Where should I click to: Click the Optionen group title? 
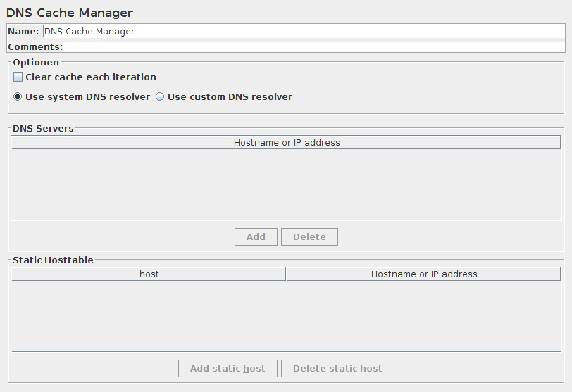click(x=36, y=63)
